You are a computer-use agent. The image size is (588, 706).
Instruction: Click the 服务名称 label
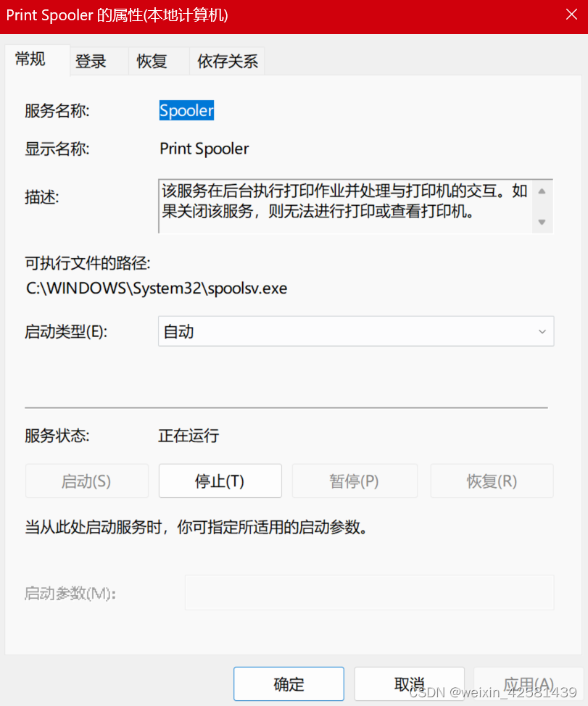(x=57, y=110)
